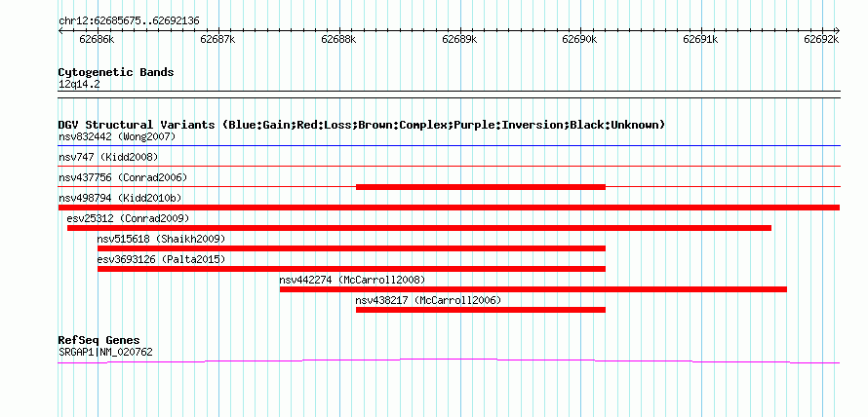Open variant nsv515618 (Shaikh2009) label
The height and width of the screenshot is (417, 868).
pyautogui.click(x=161, y=239)
